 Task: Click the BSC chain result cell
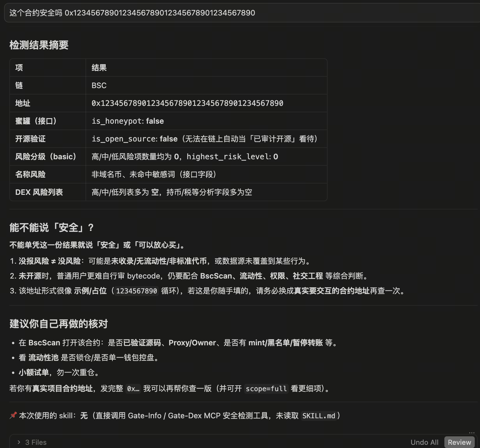[x=99, y=85]
